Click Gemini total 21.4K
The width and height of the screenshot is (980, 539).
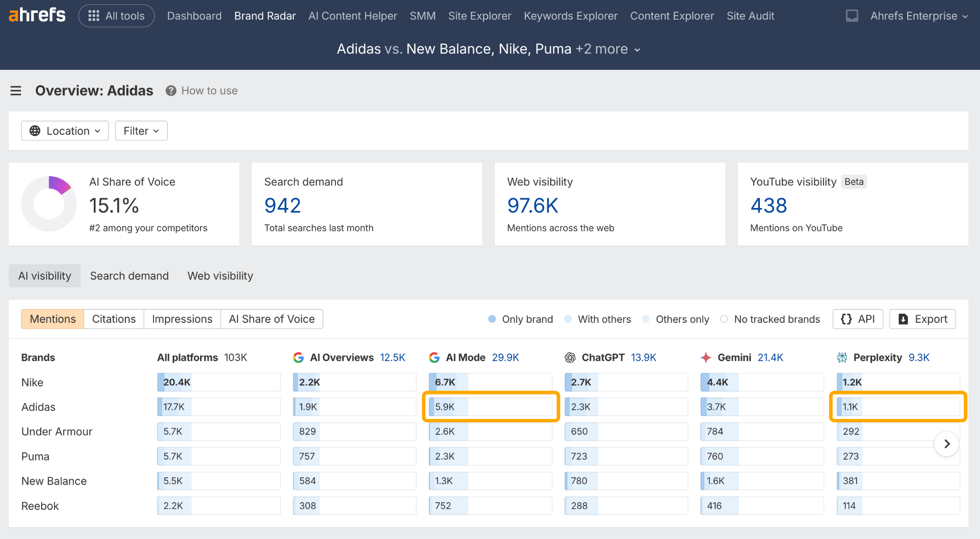[x=770, y=357]
